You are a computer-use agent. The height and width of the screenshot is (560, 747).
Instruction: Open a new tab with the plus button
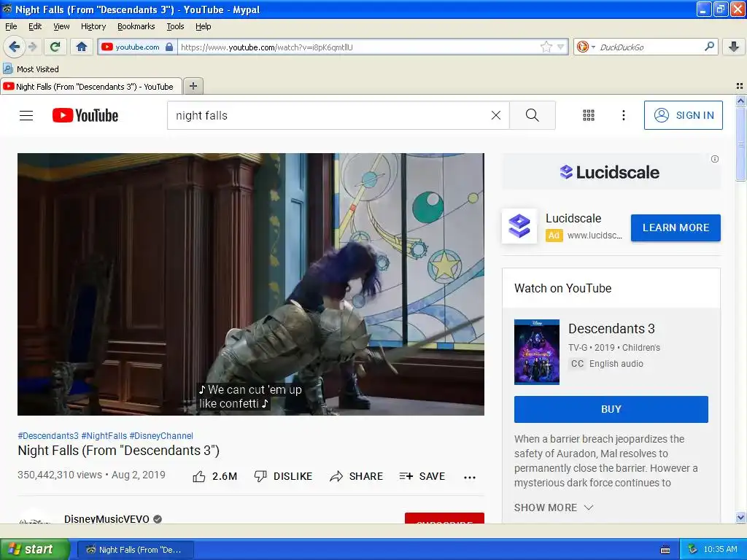[193, 86]
